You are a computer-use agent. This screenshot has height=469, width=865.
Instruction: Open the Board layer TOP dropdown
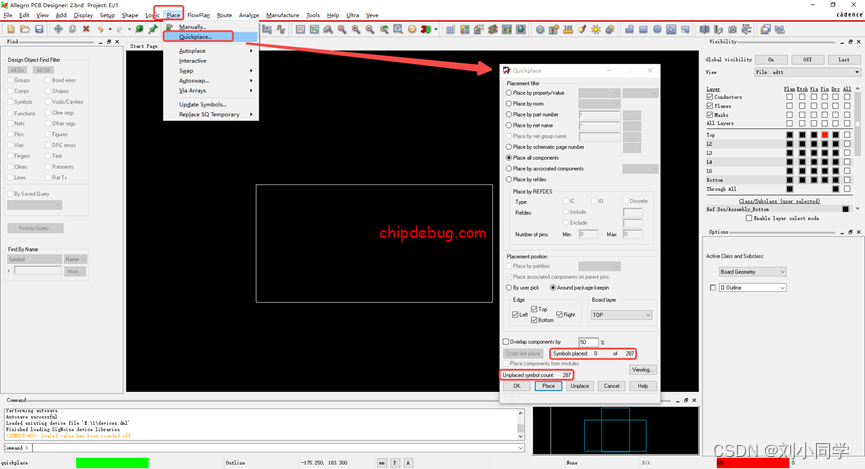(x=620, y=315)
